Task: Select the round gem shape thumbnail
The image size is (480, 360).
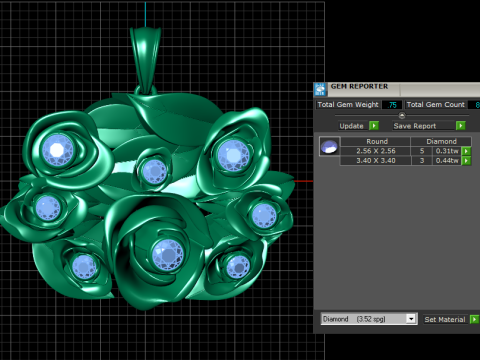Action: (329, 146)
